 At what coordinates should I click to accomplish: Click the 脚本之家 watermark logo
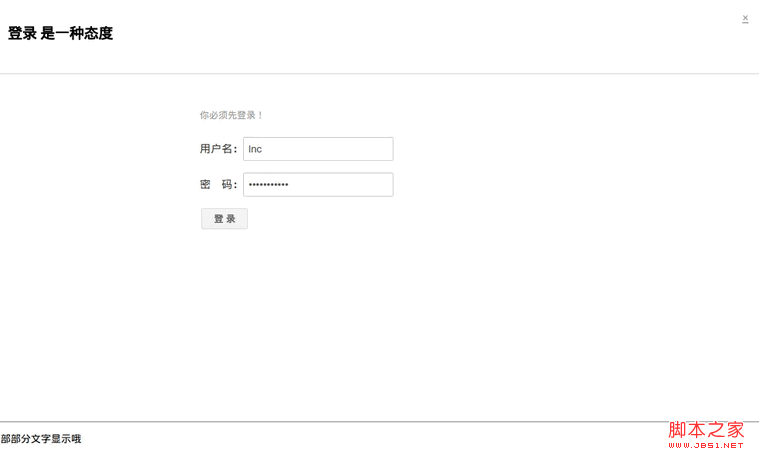click(706, 429)
